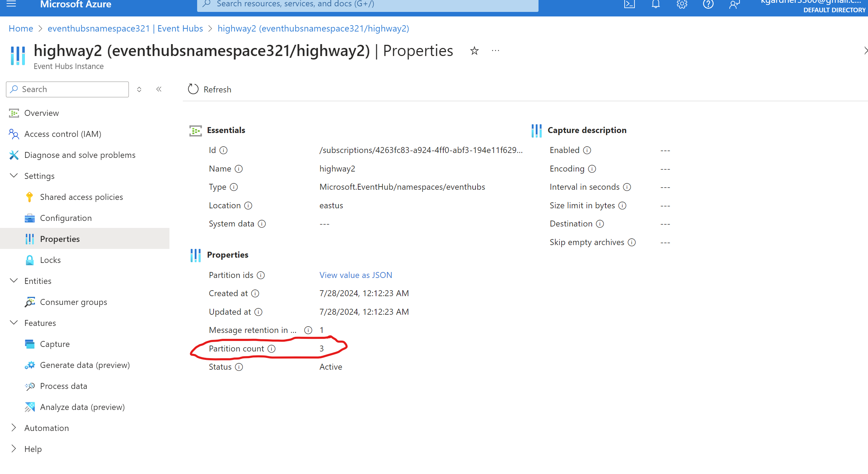Click info icon next to Skip empty archives

tap(632, 242)
